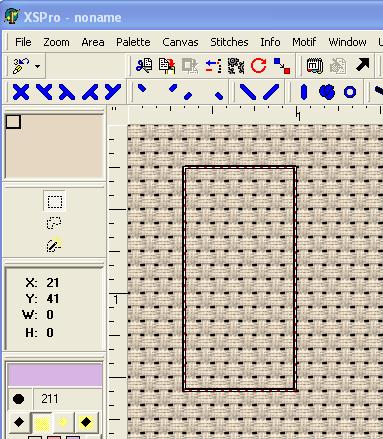Click the red rotate arrow icon
The height and width of the screenshot is (439, 383).
258,65
